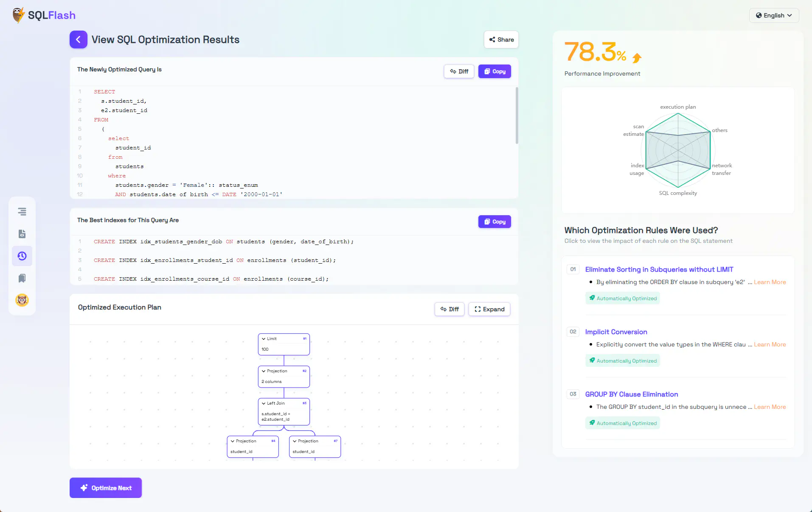The height and width of the screenshot is (512, 812).
Task: Share the optimization results
Action: 501,39
